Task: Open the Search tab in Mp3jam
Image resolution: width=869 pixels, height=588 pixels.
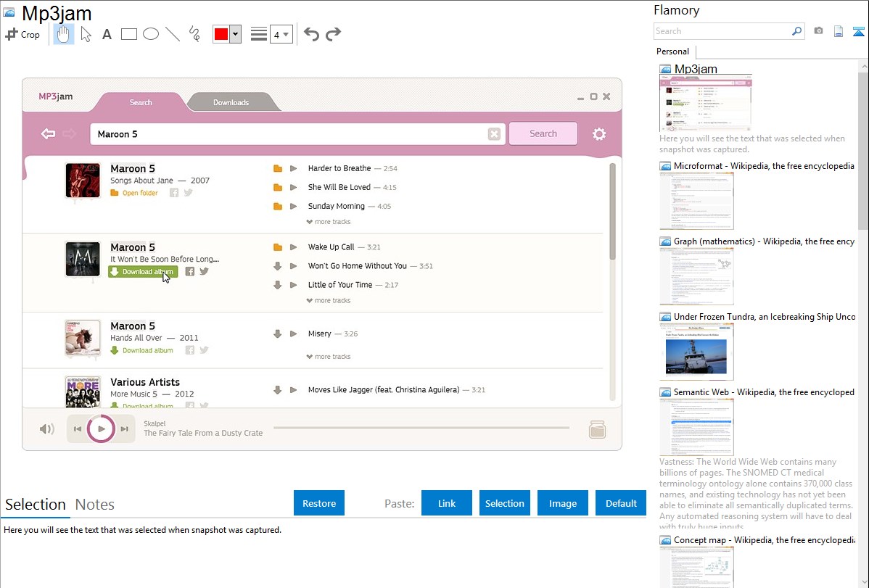Action: (x=141, y=102)
